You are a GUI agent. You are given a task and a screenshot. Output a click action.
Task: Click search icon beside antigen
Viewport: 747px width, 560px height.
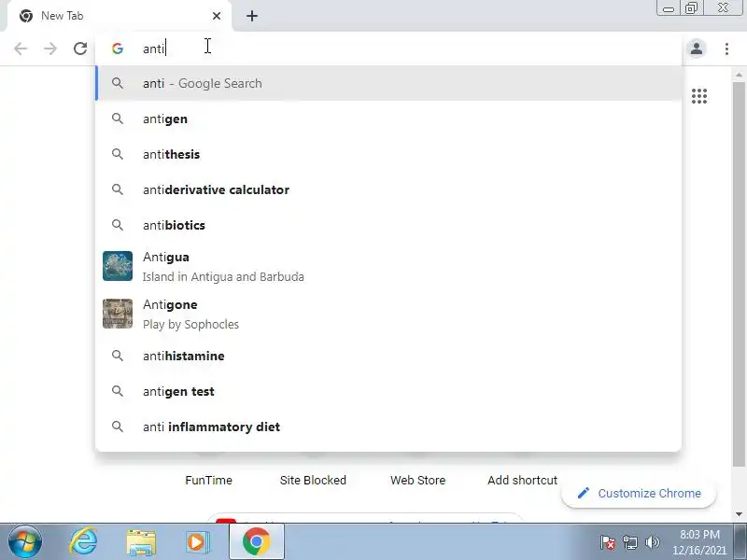118,119
